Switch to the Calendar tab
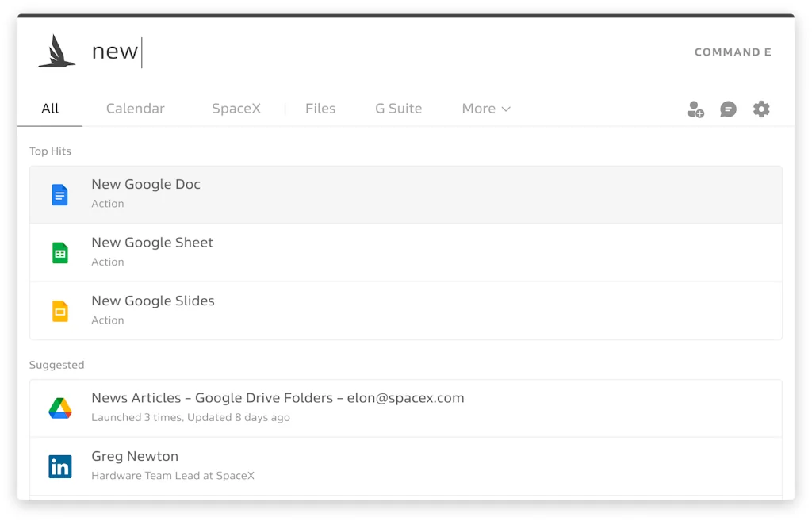Image resolution: width=812 pixels, height=521 pixels. click(x=136, y=109)
